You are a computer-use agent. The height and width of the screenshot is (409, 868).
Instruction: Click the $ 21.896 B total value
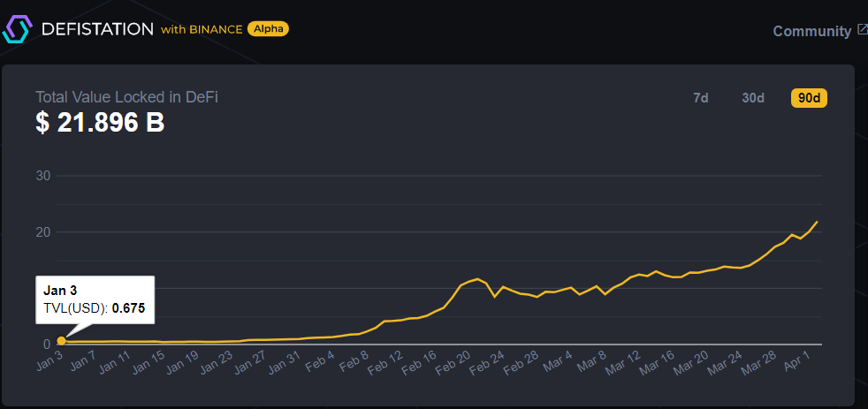[x=100, y=123]
